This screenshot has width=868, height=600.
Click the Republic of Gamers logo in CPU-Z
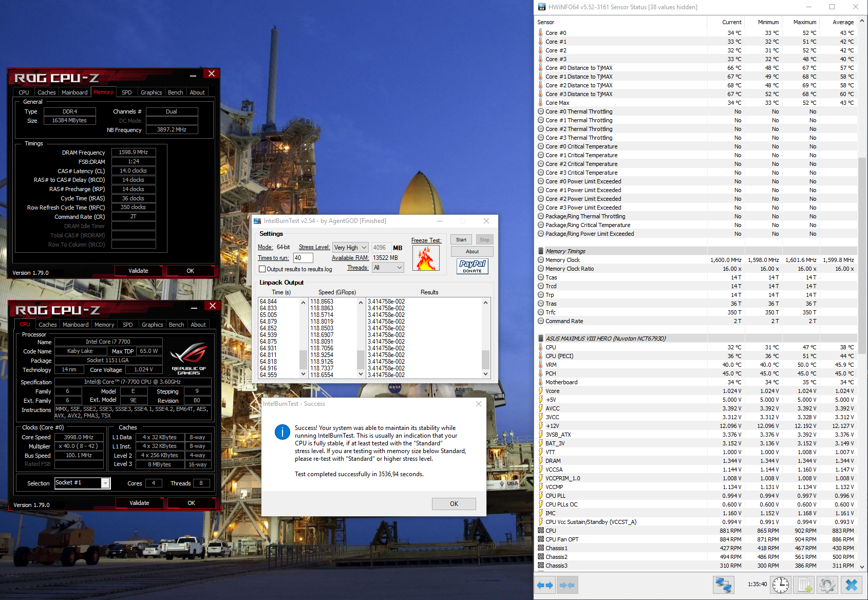pyautogui.click(x=188, y=358)
